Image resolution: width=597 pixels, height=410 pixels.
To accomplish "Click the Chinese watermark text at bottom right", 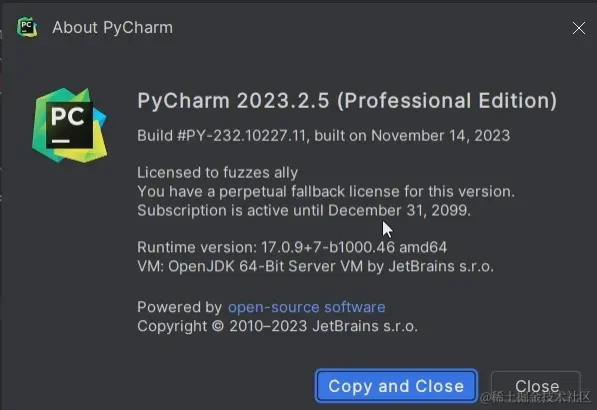I will (535, 397).
